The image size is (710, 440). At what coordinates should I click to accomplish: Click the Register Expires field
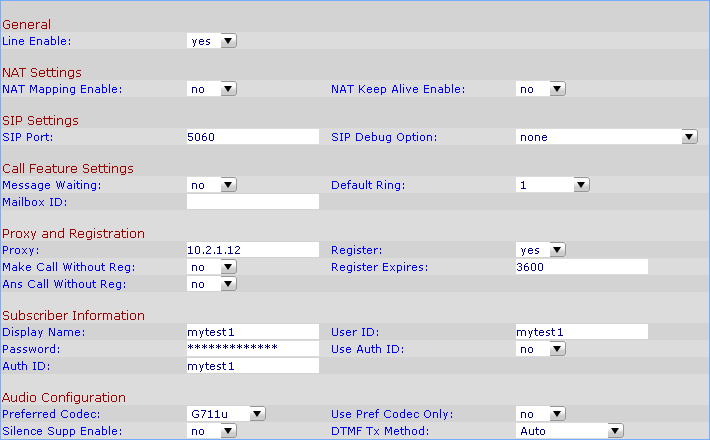coord(581,267)
